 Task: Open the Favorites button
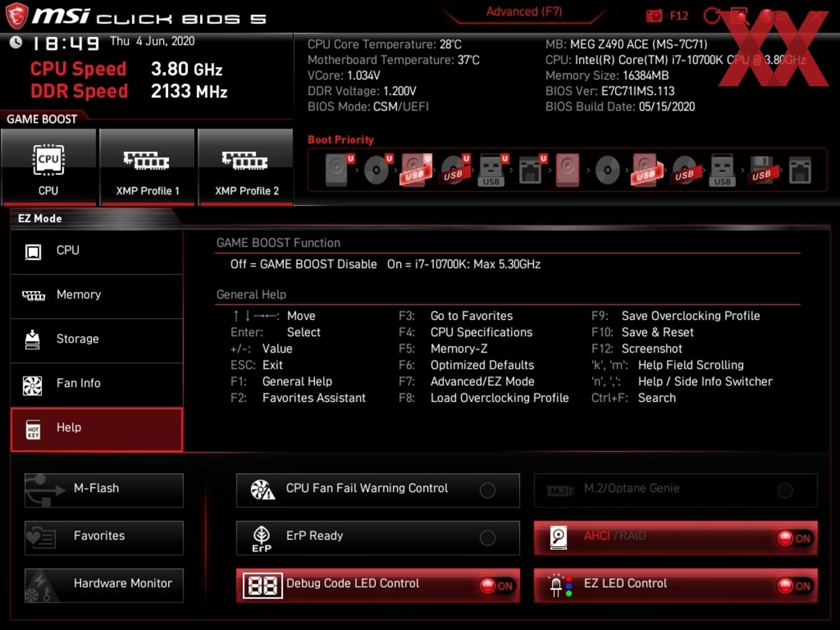tap(104, 537)
